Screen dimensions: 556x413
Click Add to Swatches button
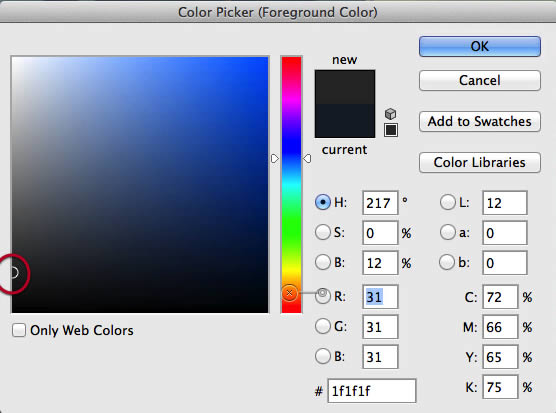(480, 122)
